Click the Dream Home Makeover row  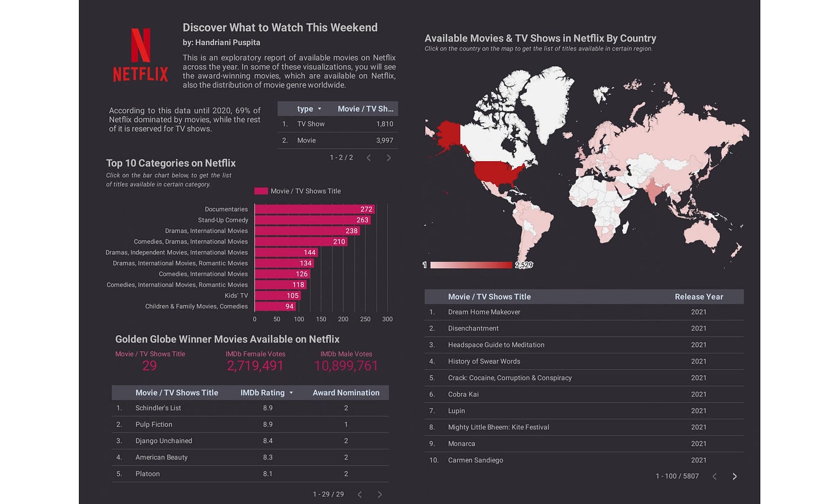pyautogui.click(x=484, y=312)
